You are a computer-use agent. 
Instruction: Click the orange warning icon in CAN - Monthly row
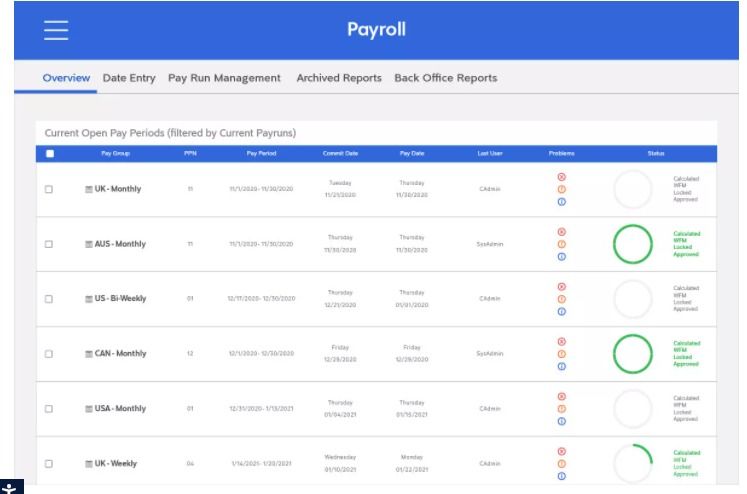(x=562, y=354)
